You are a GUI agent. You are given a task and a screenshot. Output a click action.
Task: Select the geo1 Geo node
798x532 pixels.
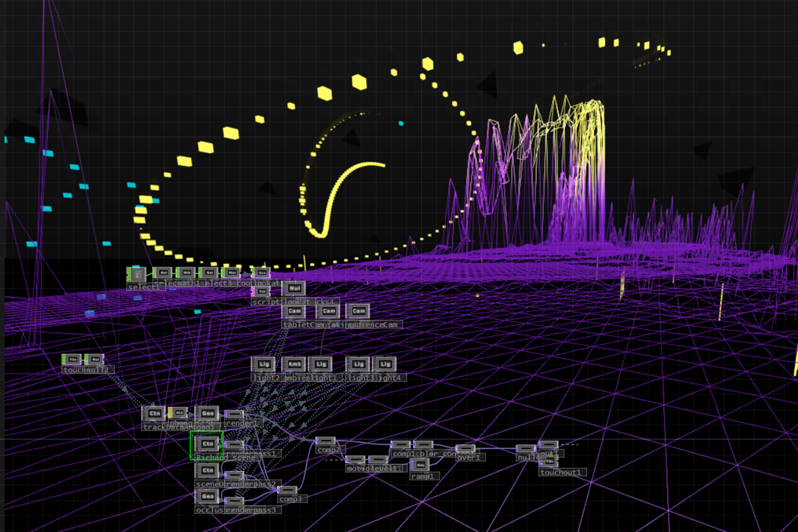coord(207,413)
